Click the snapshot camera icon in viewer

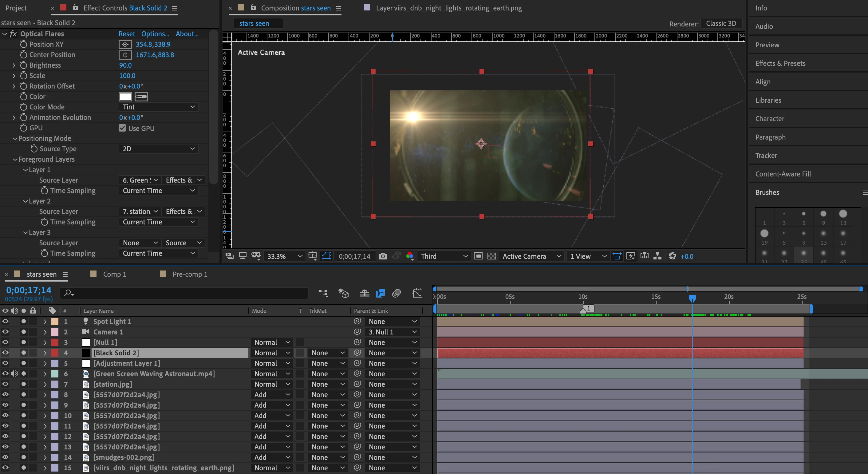tap(382, 256)
